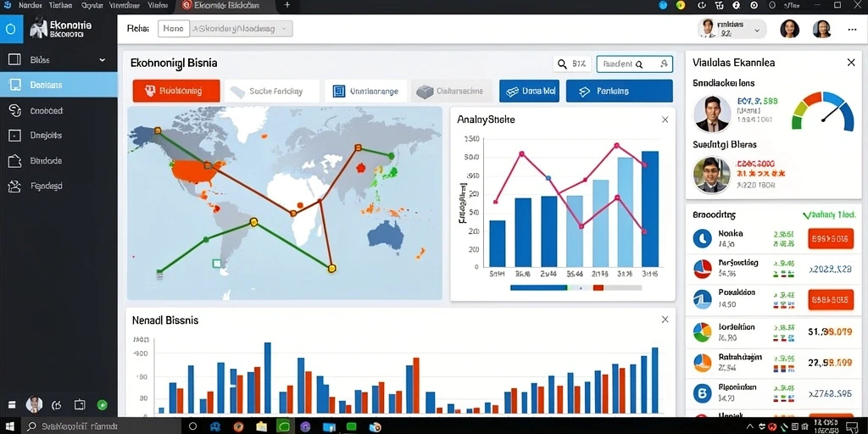Click the green status circle in the sidebar footer
This screenshot has width=868, height=434.
[x=102, y=404]
